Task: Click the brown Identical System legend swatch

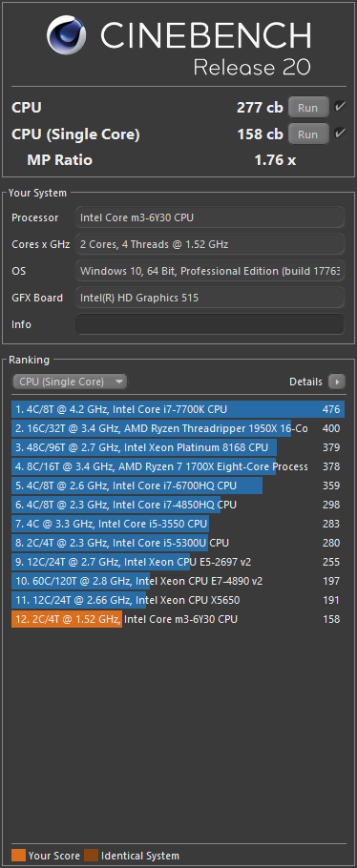Action: click(91, 856)
